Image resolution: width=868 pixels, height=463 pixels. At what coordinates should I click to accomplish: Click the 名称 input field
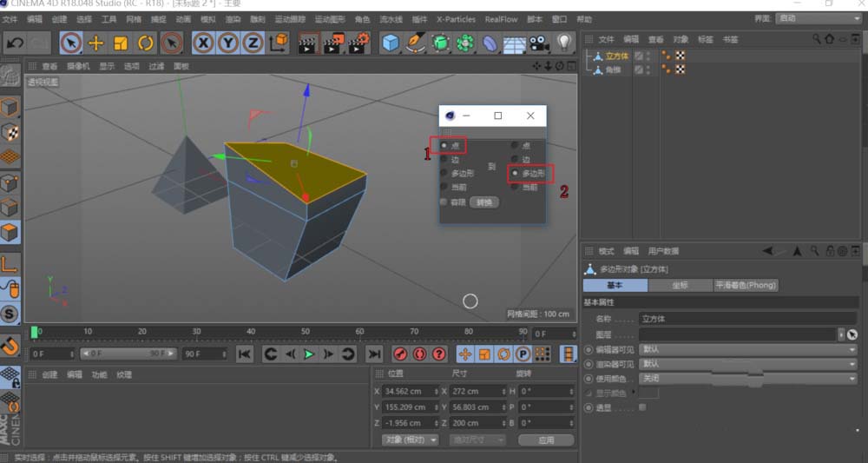747,319
